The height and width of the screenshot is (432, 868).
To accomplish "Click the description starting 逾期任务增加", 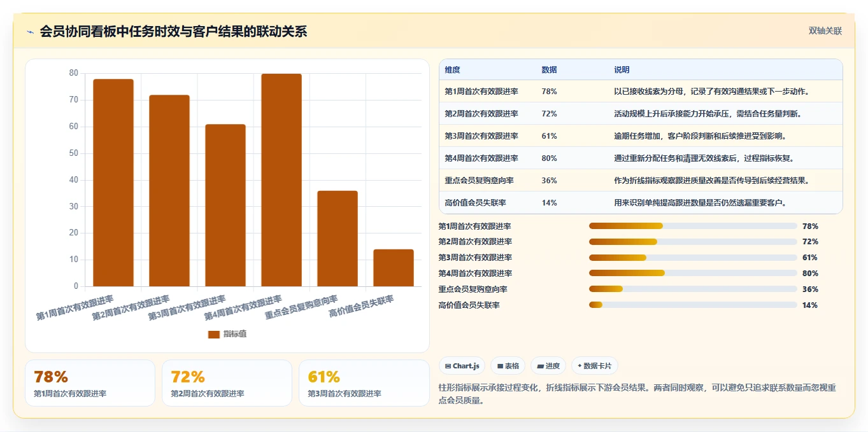I will (700, 136).
